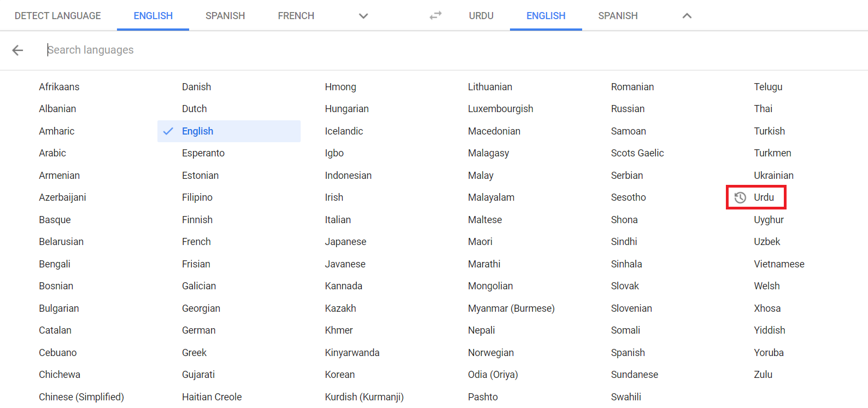Viewport: 868px width, 408px height.
Task: Click the recent history icon beside Urdu
Action: click(740, 197)
